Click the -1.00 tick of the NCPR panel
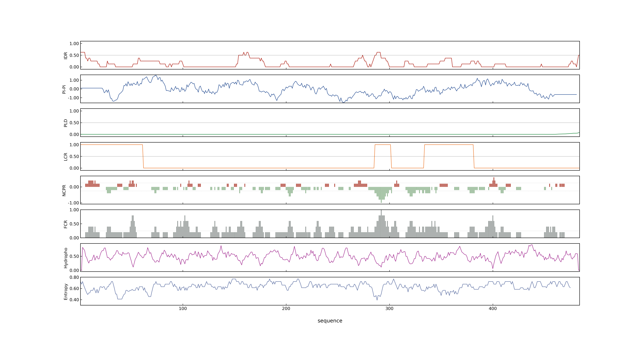Viewport: 644px width, 343px height. 73,203
